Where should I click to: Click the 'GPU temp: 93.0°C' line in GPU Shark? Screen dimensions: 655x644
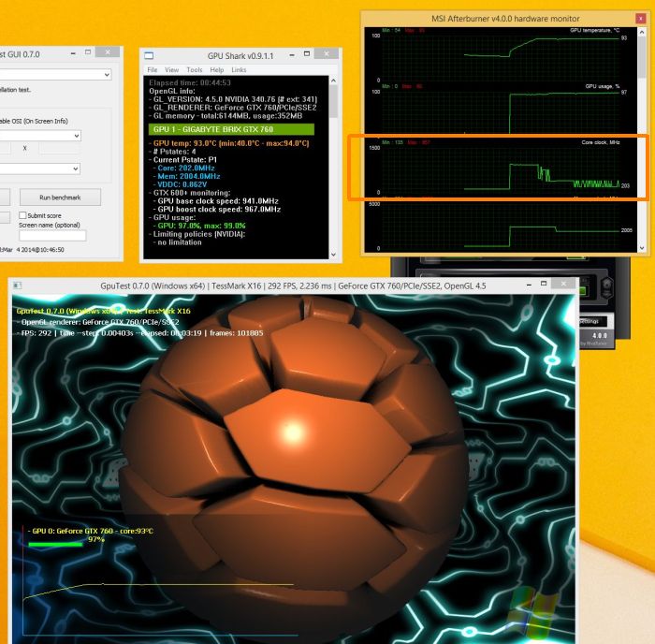231,143
